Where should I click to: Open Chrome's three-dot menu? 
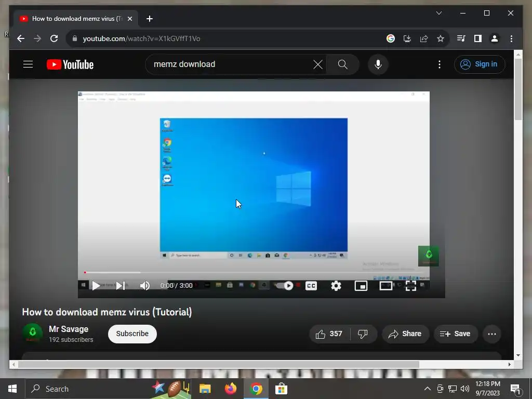(511, 38)
